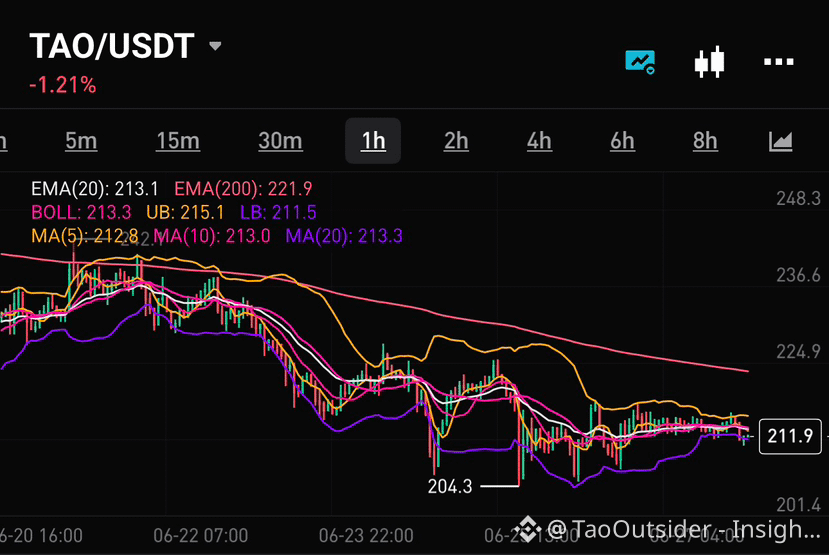Viewport: 829px width, 555px height.
Task: Tap the LB: 211.5 lower band value
Action: point(278,212)
